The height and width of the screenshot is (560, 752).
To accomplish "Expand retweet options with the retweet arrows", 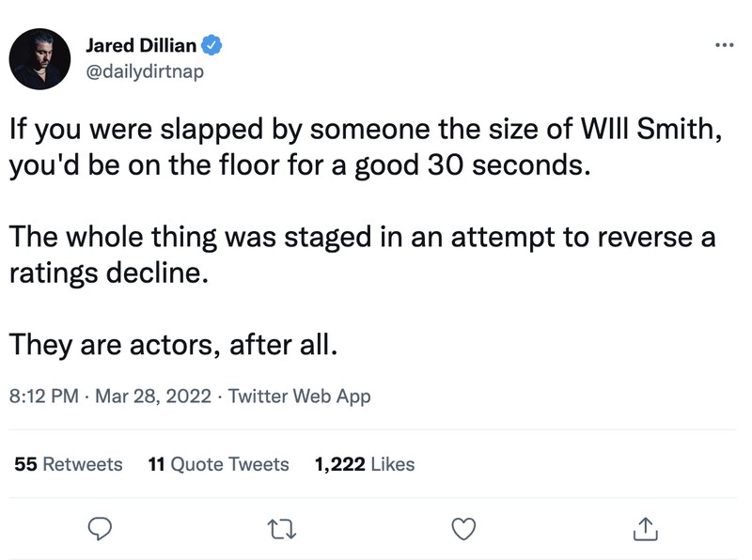I will (283, 531).
